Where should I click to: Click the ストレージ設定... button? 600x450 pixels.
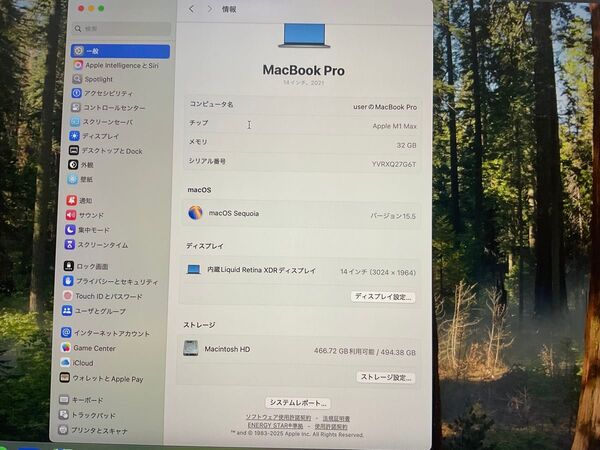(x=386, y=378)
